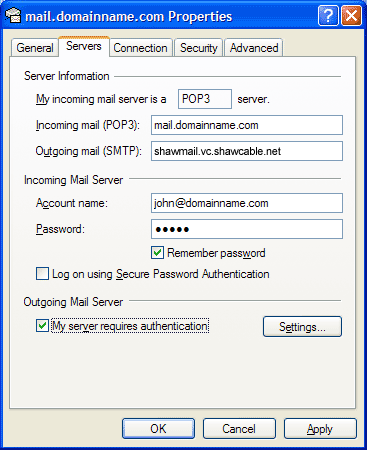Enable Log on using Secure Password Authentication
The image size is (367, 450).
tap(42, 274)
